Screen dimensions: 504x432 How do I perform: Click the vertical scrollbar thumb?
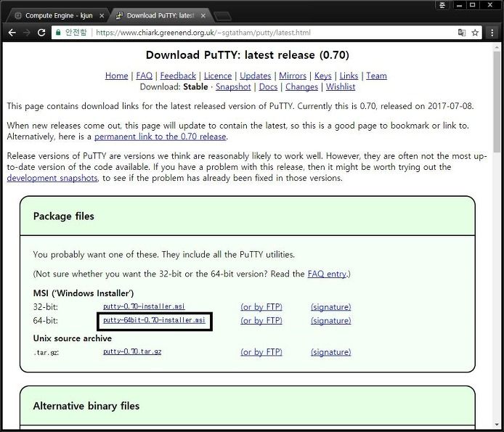pyautogui.click(x=497, y=101)
